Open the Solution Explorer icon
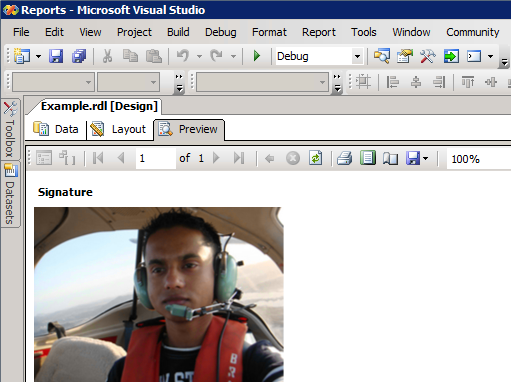The image size is (511, 382). tap(382, 56)
